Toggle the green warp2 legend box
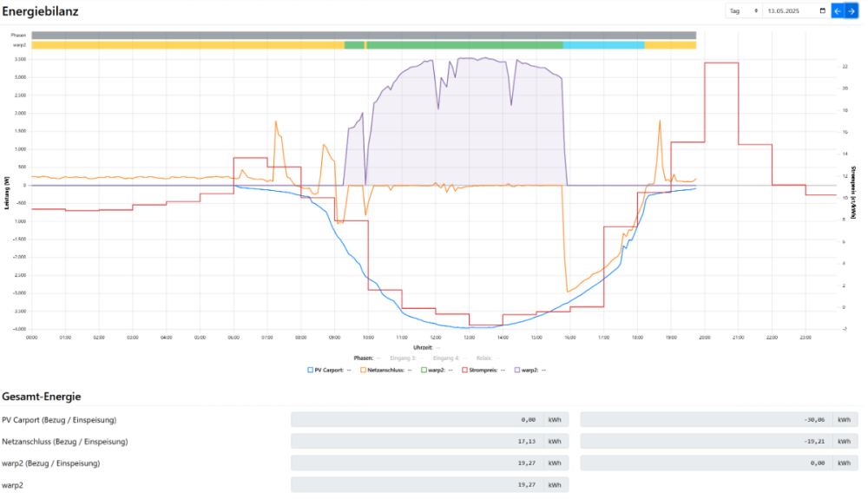Viewport: 868px width, 499px height. [x=424, y=370]
